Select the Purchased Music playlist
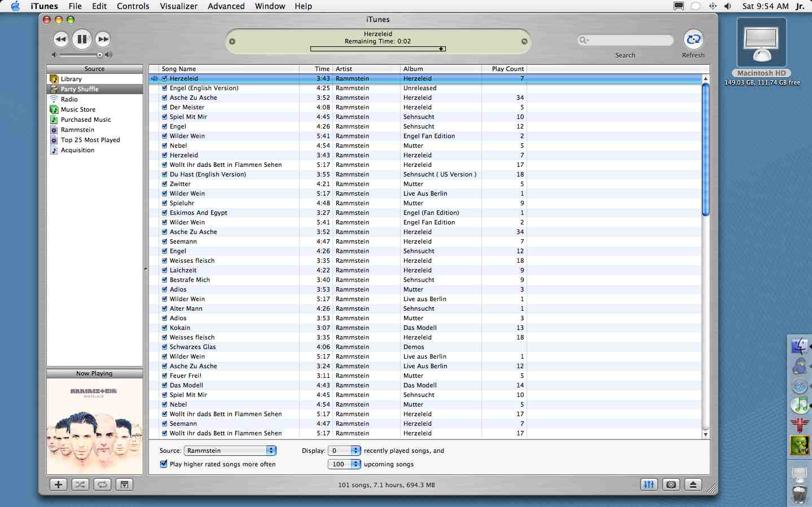 coord(86,120)
